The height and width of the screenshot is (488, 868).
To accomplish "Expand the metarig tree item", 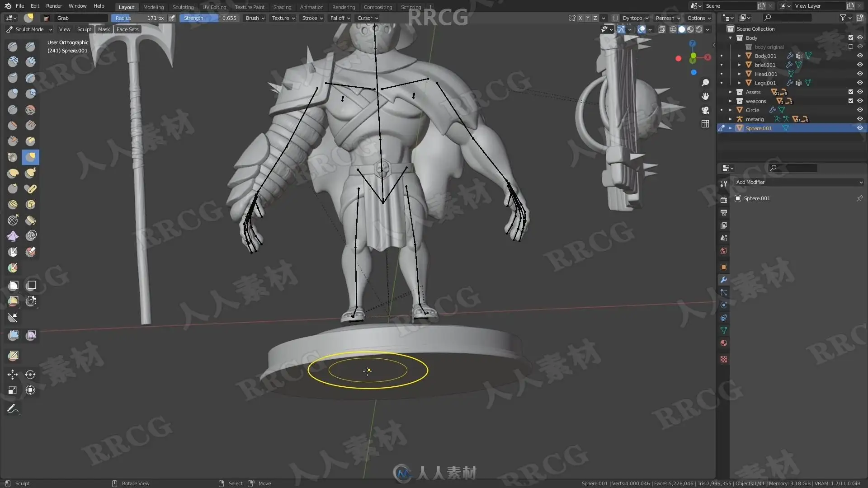I will 730,119.
